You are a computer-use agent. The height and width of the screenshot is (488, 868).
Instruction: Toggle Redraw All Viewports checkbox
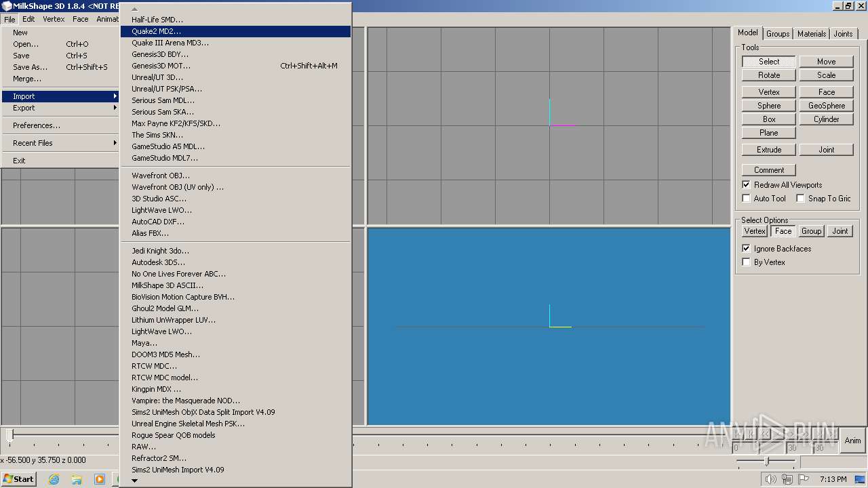747,185
